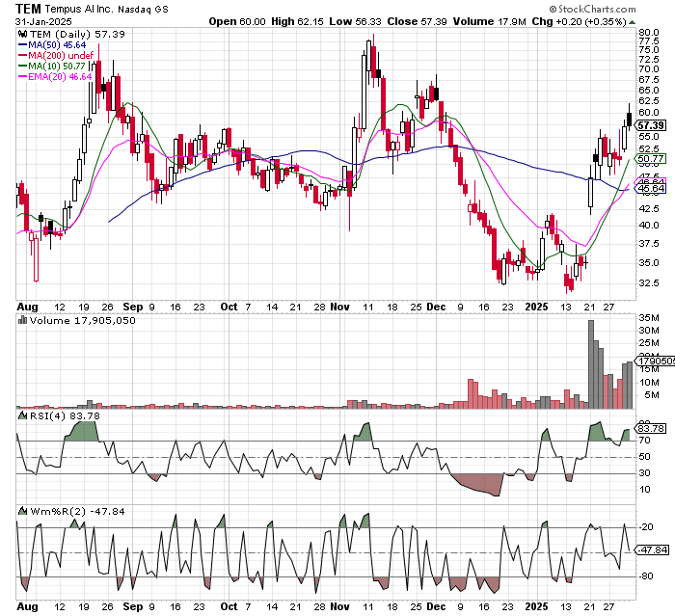Click the 35.0 price axis label
Viewport: 675px width, 616px height.
pos(649,262)
